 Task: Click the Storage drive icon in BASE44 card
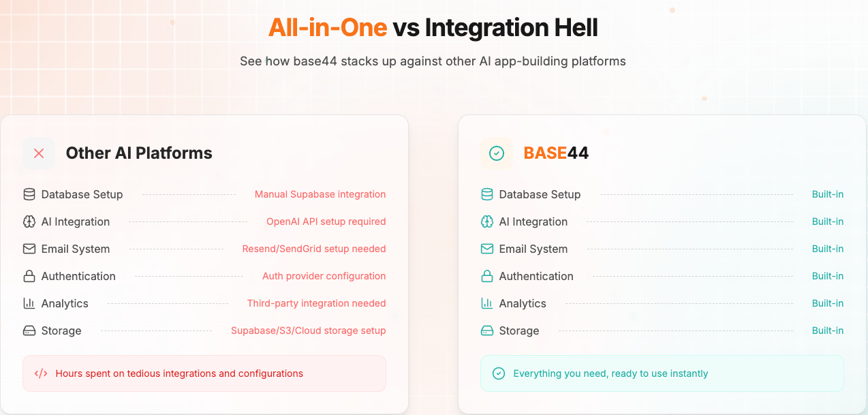pos(487,331)
